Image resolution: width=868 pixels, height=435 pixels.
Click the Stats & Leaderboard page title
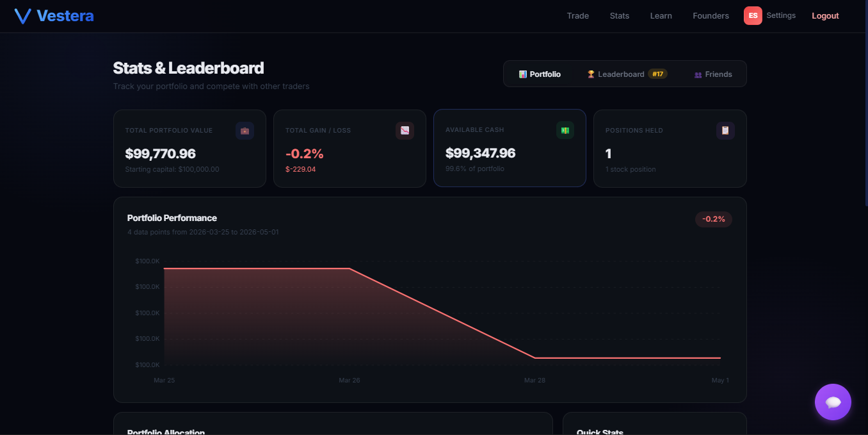pyautogui.click(x=188, y=68)
